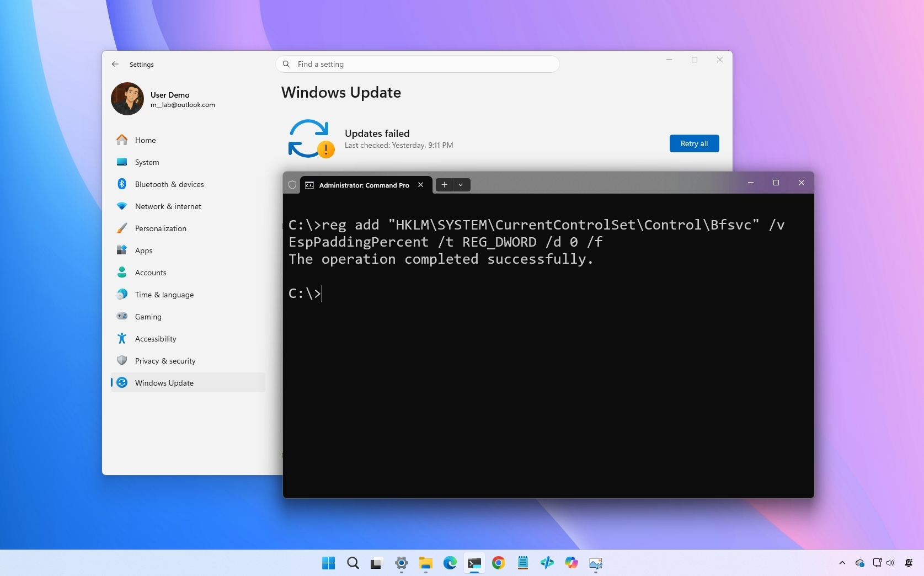The image size is (924, 576).
Task: Click the Bluetooth icon in sidebar
Action: coord(122,184)
